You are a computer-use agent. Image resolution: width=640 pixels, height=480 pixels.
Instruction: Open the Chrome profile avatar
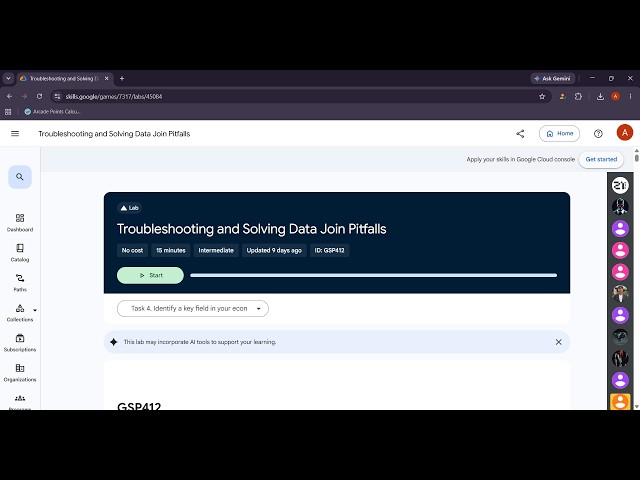tap(616, 96)
